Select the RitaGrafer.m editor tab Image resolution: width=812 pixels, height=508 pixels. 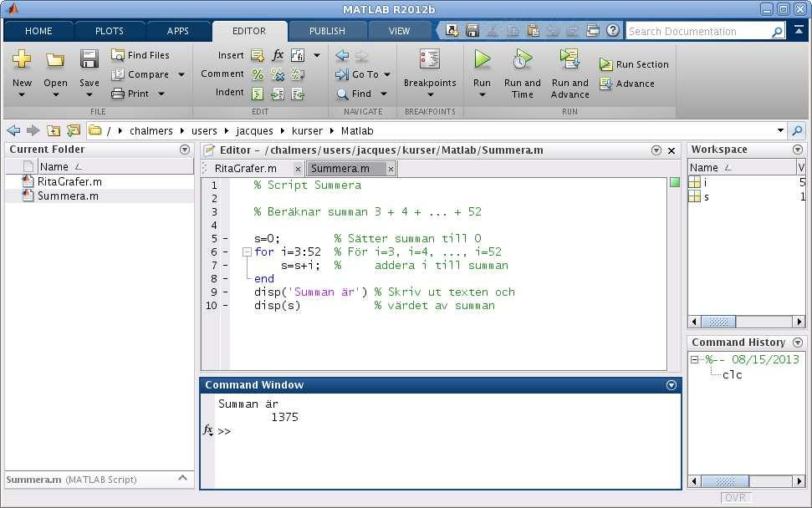246,169
